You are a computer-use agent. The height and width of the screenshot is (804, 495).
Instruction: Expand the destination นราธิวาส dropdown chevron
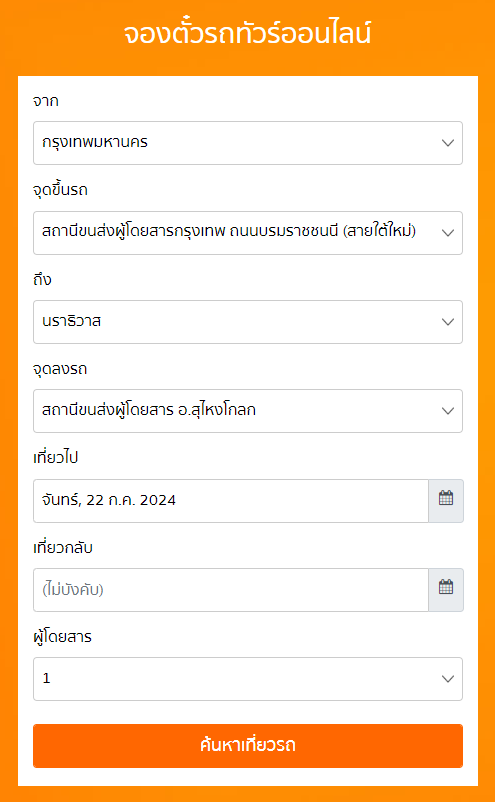pyautogui.click(x=448, y=322)
